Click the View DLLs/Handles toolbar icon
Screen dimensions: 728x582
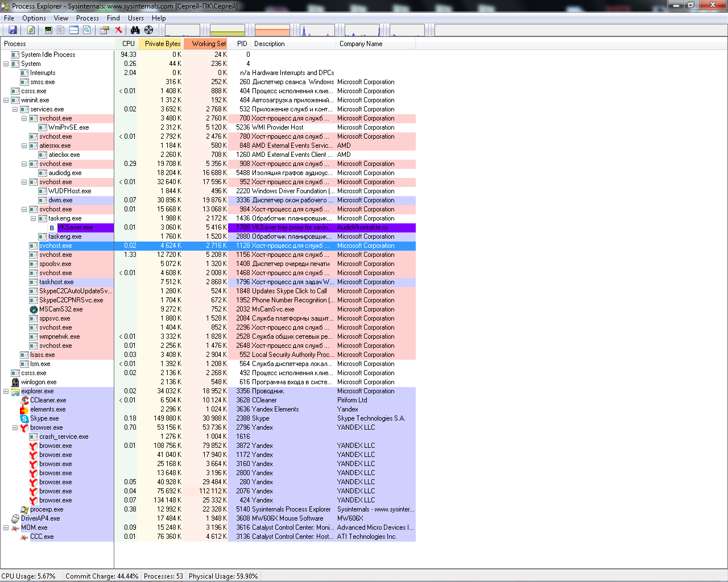[86, 30]
